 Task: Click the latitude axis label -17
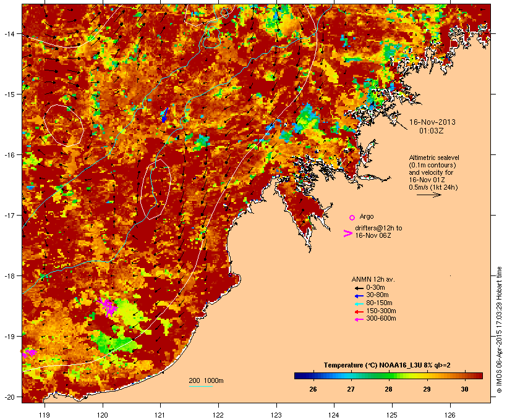click(9, 215)
